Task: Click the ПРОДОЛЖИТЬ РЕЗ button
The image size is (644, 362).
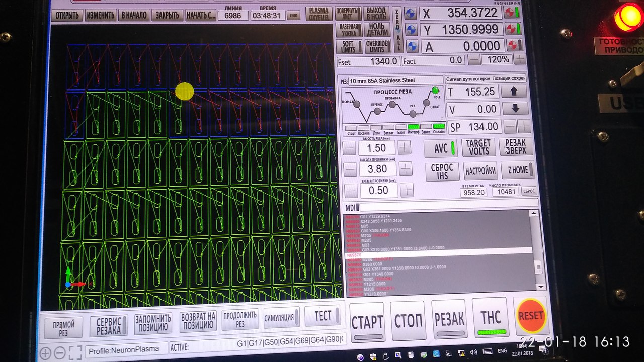Action: point(240,319)
